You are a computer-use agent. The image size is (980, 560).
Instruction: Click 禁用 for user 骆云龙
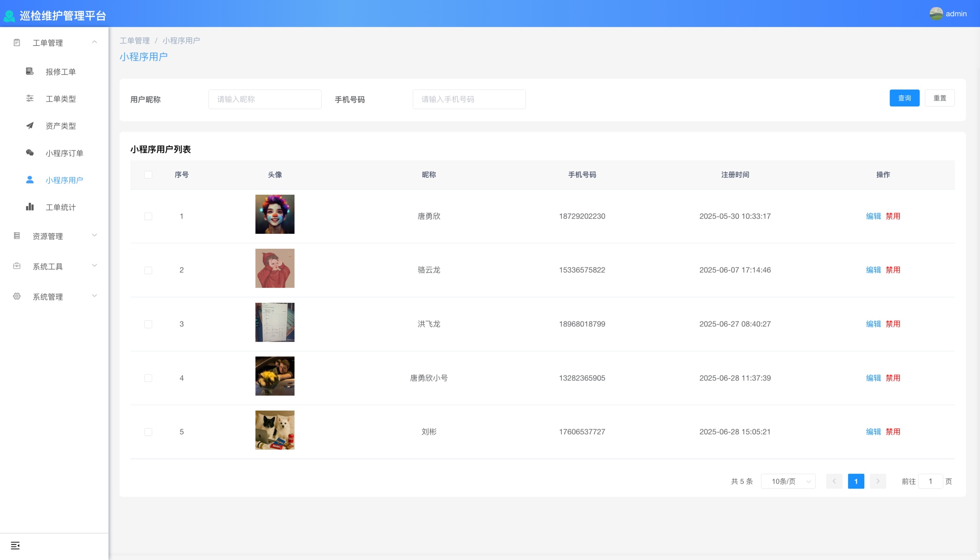click(x=893, y=270)
